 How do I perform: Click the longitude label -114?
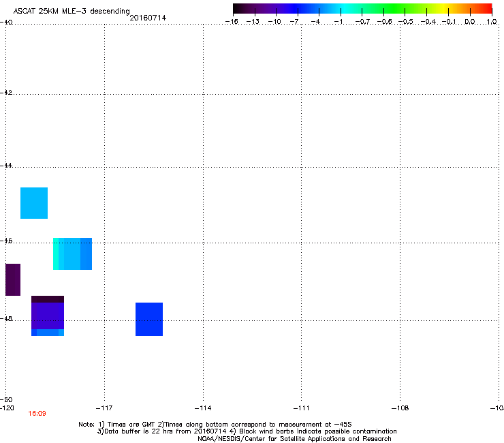pos(203,408)
